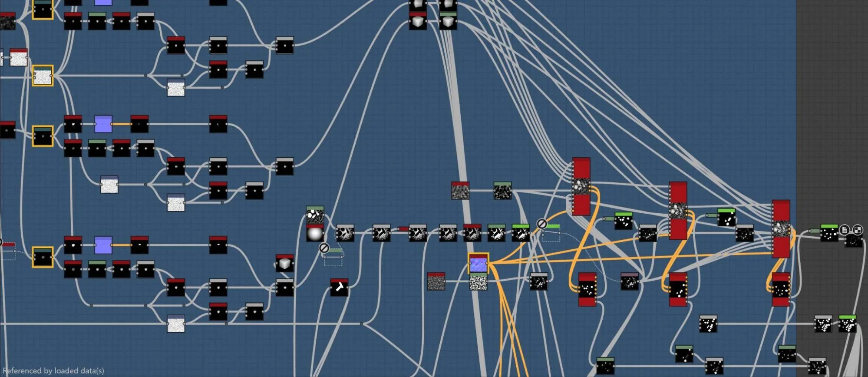This screenshot has height=377, width=868.
Task: Select the node showing a white hammer shape
Action: (339, 288)
